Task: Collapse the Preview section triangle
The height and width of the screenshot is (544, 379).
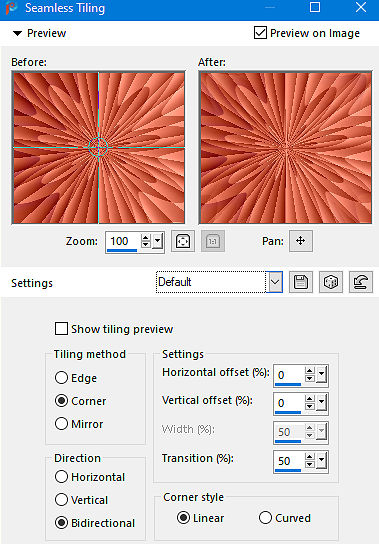Action: 17,33
